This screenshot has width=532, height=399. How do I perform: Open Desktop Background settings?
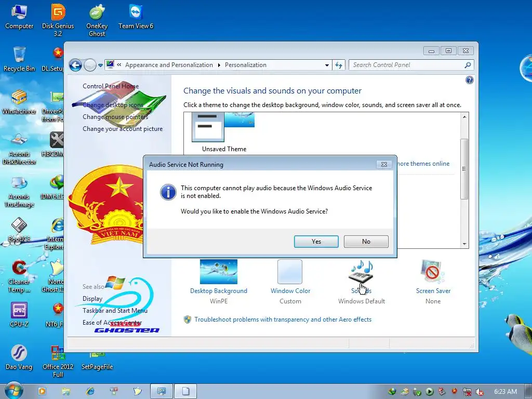(x=219, y=272)
